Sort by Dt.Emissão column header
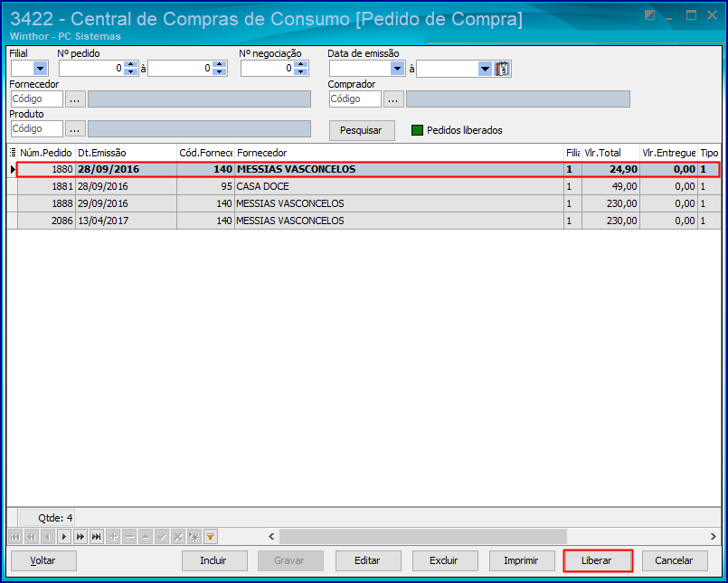 (126, 153)
